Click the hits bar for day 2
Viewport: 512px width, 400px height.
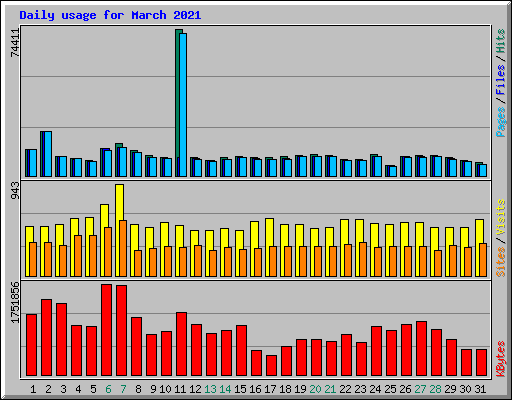[x=42, y=154]
